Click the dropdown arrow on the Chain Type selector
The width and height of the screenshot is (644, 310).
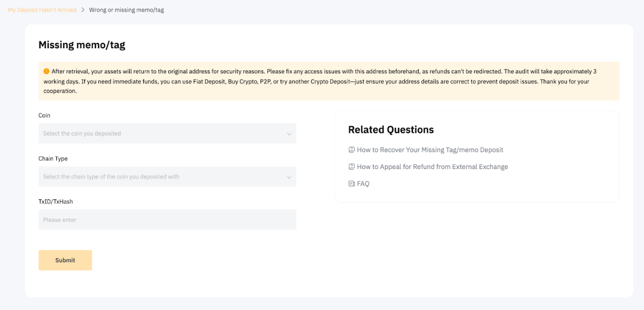(x=289, y=177)
